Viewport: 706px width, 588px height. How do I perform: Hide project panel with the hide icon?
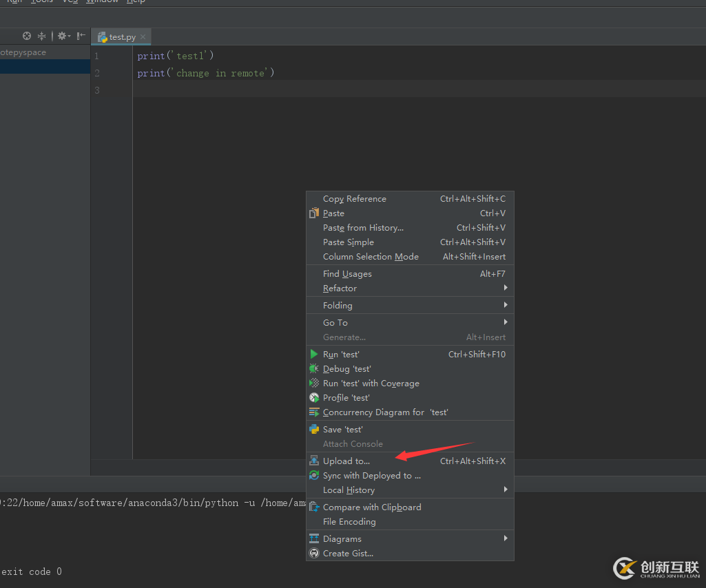(x=81, y=36)
